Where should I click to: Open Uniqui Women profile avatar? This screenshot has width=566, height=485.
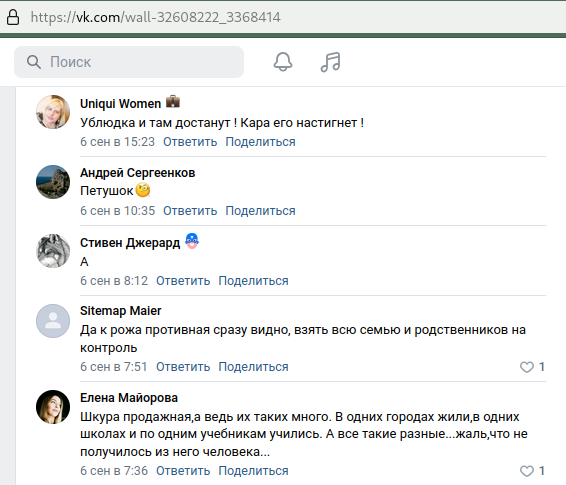pyautogui.click(x=53, y=112)
